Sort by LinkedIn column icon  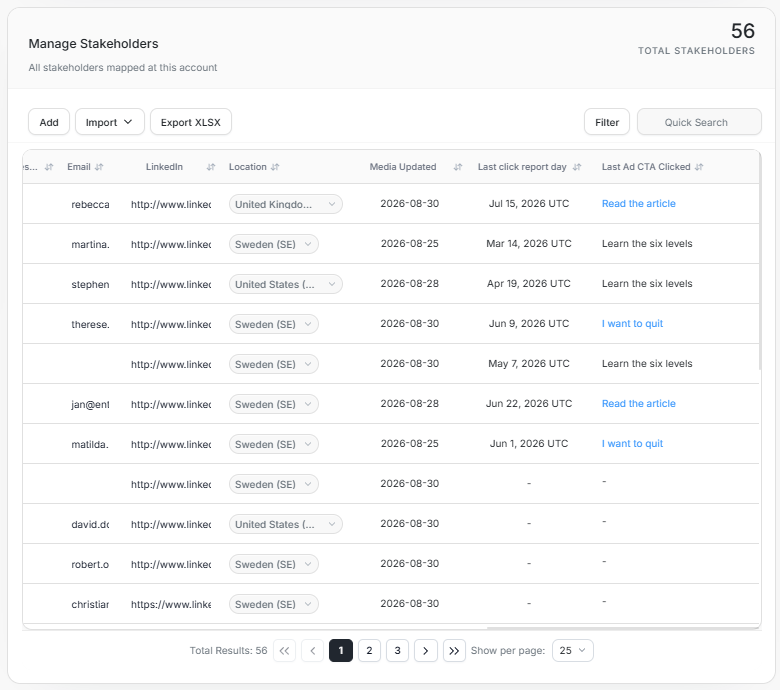click(x=211, y=167)
